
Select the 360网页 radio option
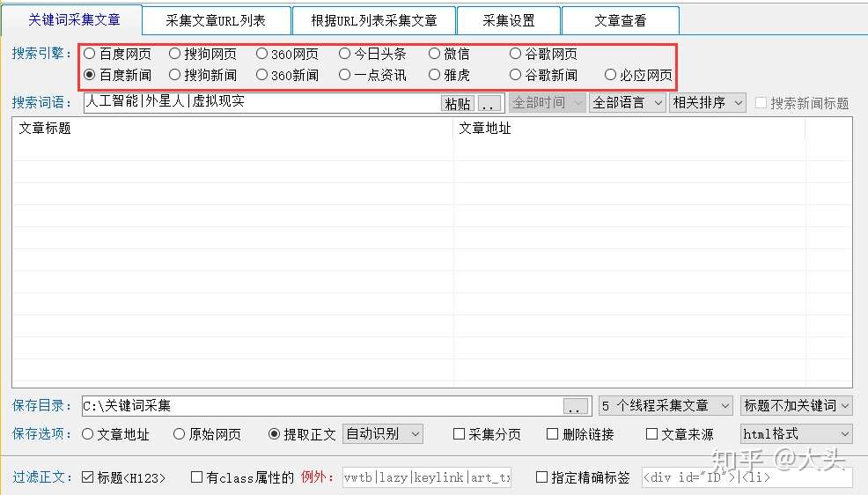pos(261,54)
